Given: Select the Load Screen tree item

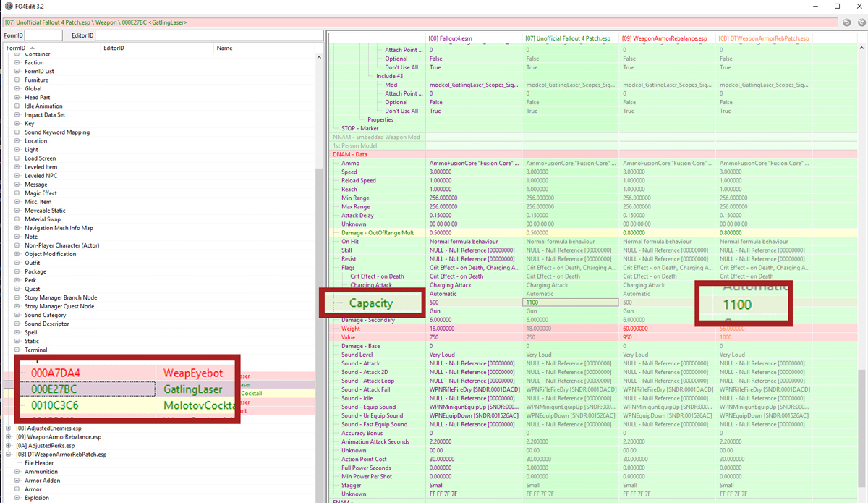Looking at the screenshot, I should [x=41, y=158].
